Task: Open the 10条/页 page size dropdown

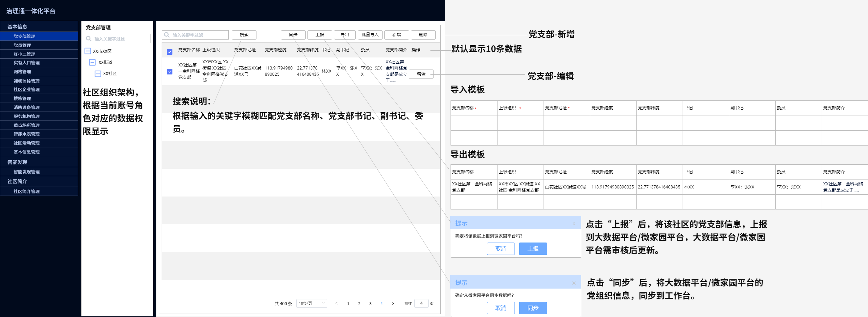Action: pos(312,303)
